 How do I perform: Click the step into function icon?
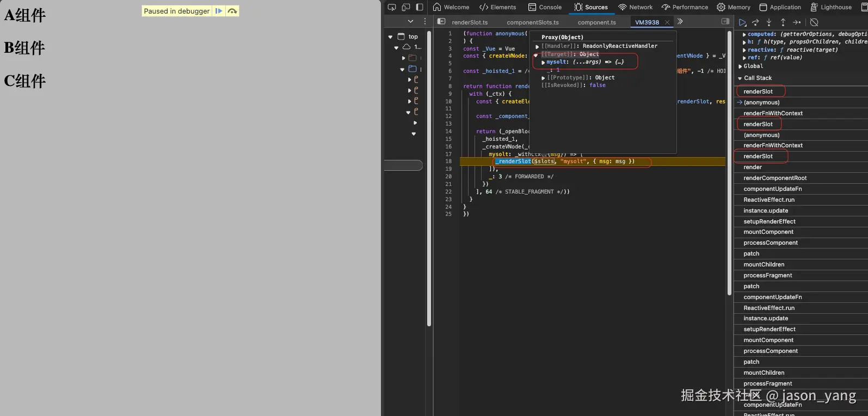(769, 22)
